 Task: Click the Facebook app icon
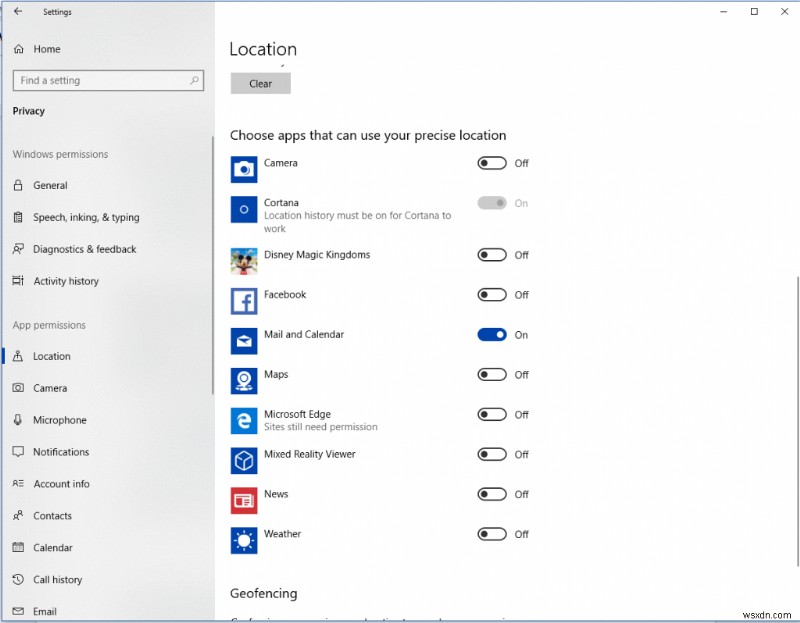pyautogui.click(x=243, y=300)
